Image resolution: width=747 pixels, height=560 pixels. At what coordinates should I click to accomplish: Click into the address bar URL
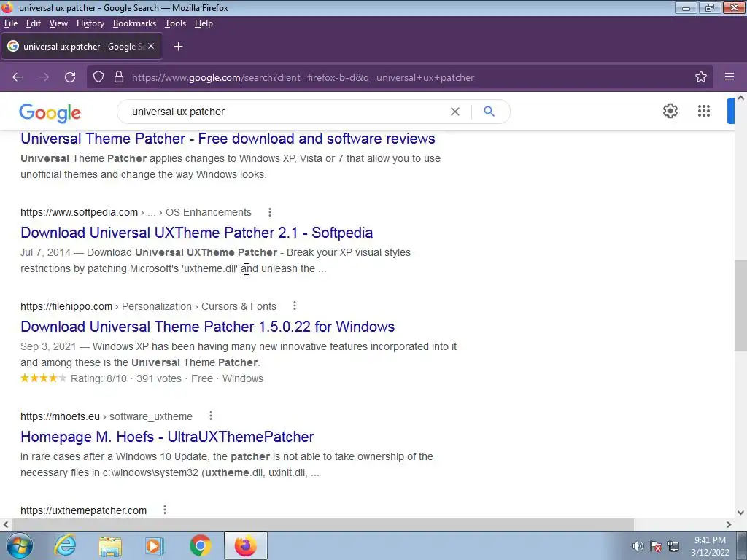coord(303,77)
